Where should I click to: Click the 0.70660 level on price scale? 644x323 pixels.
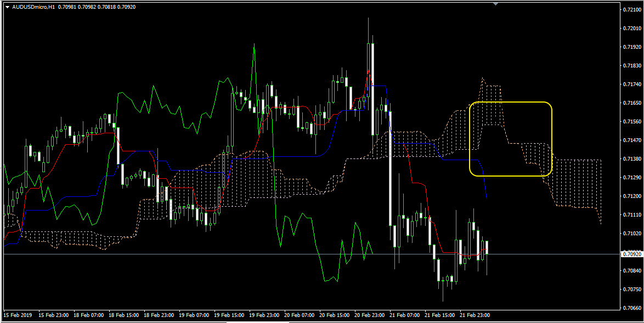[x=632, y=308]
